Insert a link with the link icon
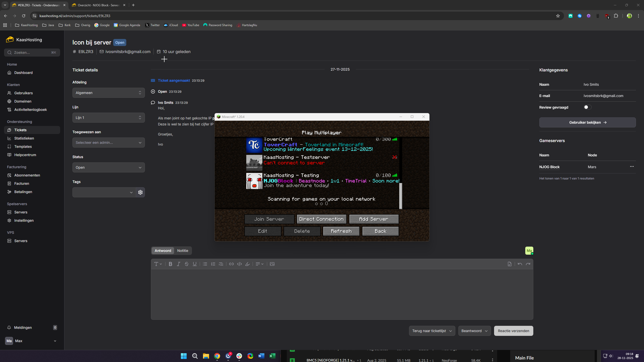This screenshot has height=362, width=644. click(x=231, y=264)
